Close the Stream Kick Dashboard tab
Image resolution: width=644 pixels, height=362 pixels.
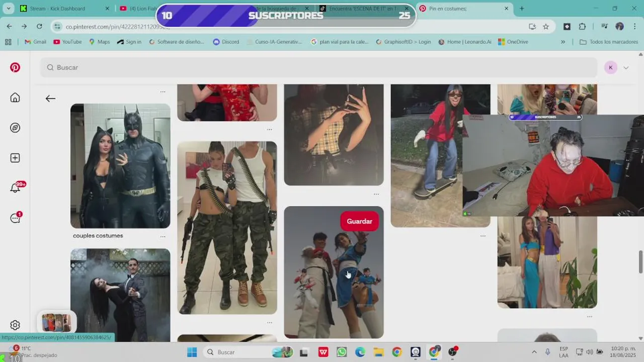click(x=107, y=9)
